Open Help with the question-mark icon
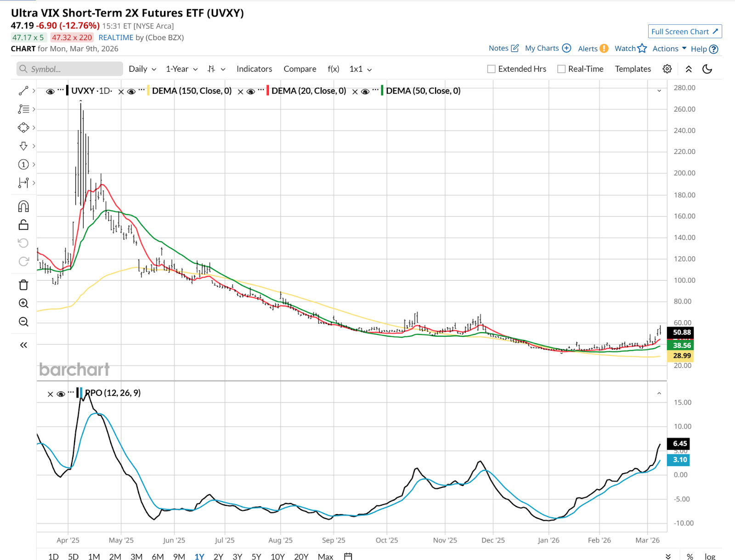735x560 pixels. pyautogui.click(x=714, y=49)
